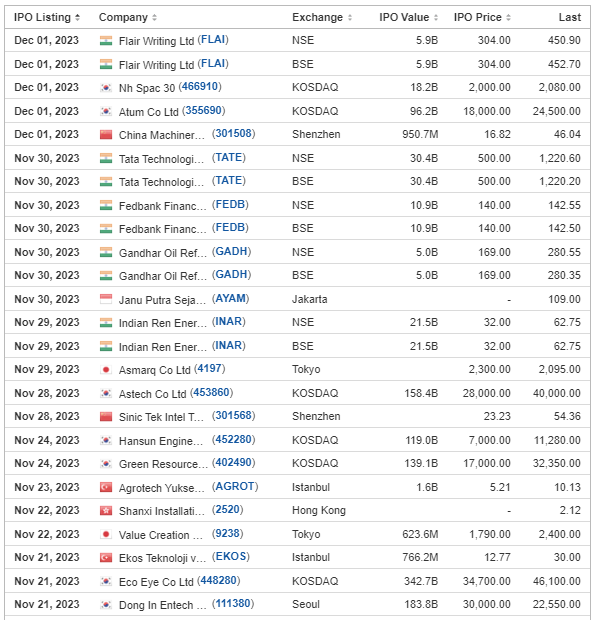Image resolution: width=595 pixels, height=620 pixels.
Task: Open FEDB ticker link in BSE row
Action: click(x=230, y=228)
